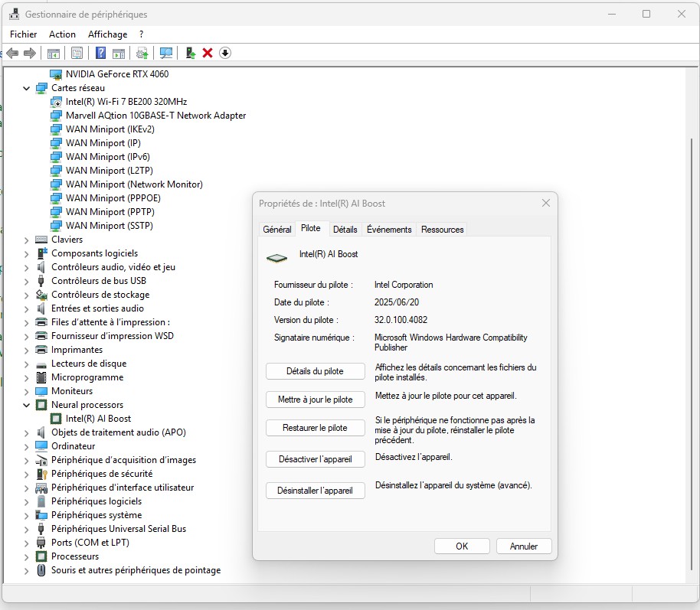This screenshot has height=610, width=700.
Task: Select Intel(R) AI Boost in the tree
Action: [98, 419]
